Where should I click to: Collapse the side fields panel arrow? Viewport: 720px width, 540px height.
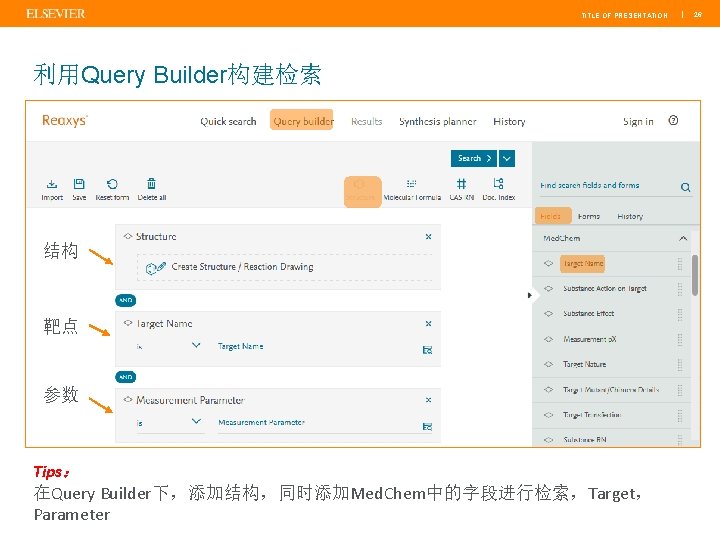[529, 295]
